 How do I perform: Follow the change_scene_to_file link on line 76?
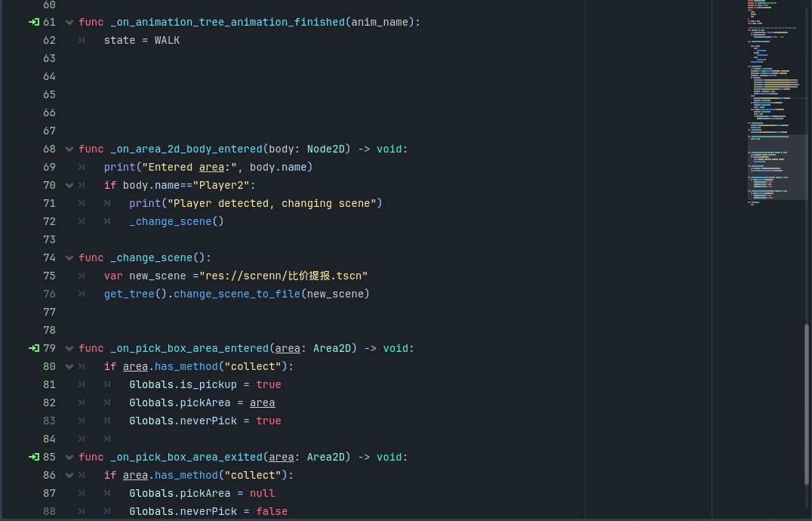click(x=234, y=294)
